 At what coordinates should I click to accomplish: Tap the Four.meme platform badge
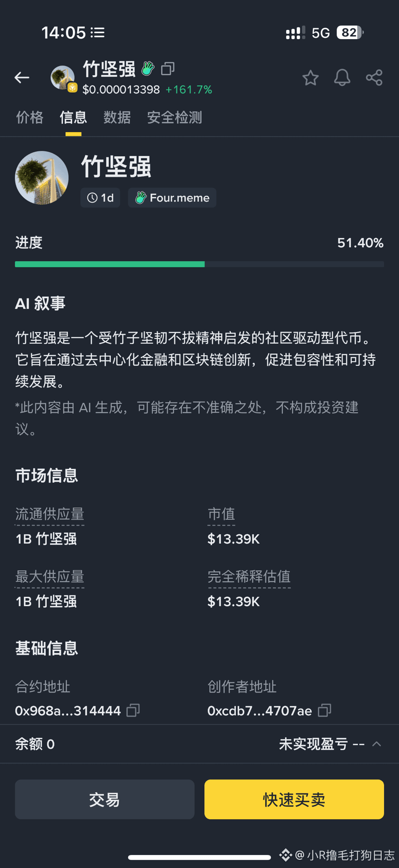[x=172, y=198]
